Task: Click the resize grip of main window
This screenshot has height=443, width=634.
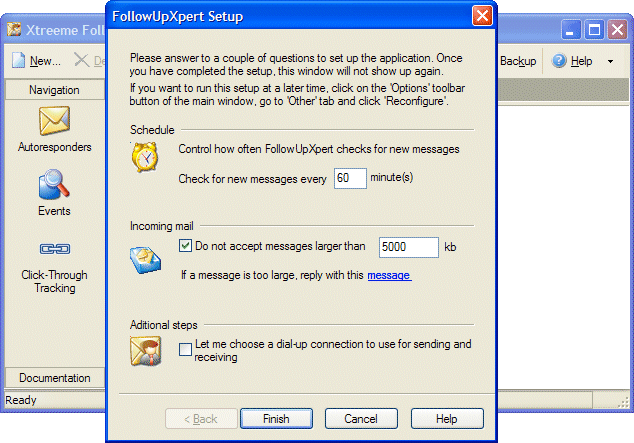Action: pyautogui.click(x=623, y=401)
